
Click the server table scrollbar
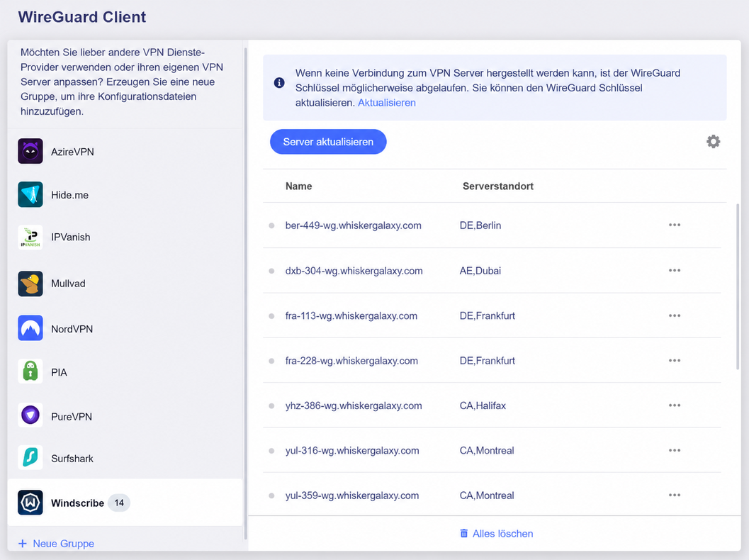click(x=738, y=286)
